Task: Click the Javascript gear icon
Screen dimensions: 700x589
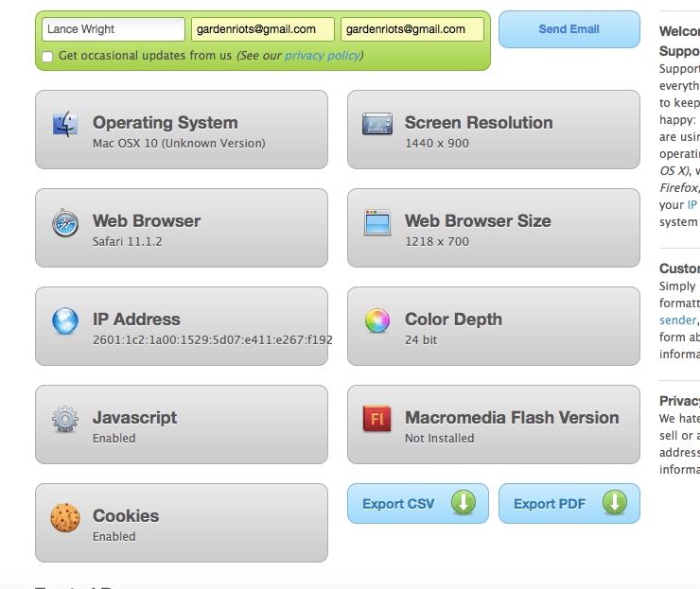Action: coord(65,420)
